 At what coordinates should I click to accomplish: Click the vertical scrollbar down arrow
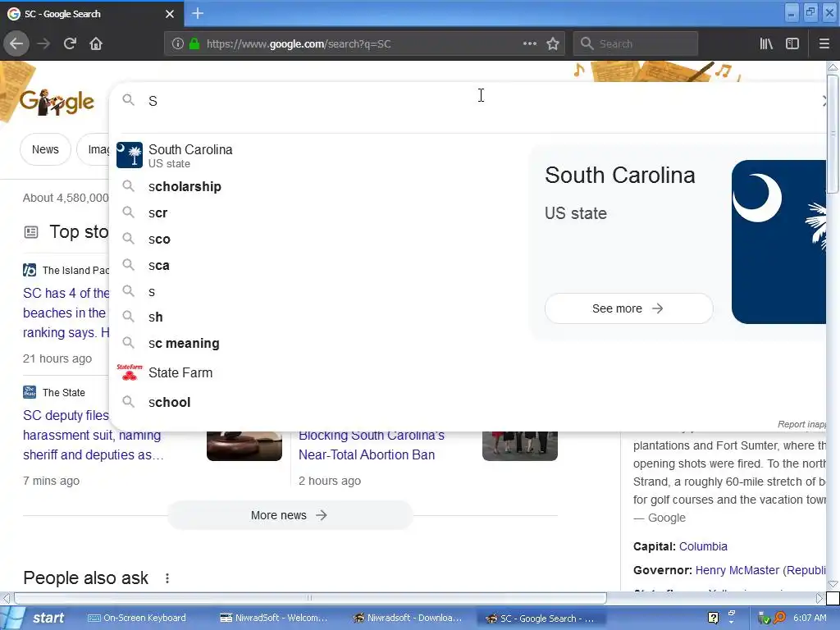pyautogui.click(x=833, y=584)
